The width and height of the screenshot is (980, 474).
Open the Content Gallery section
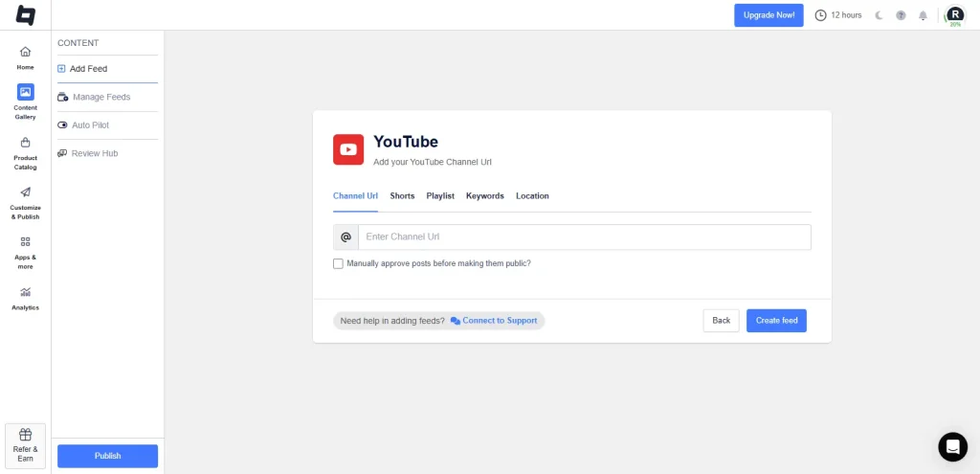pos(26,102)
